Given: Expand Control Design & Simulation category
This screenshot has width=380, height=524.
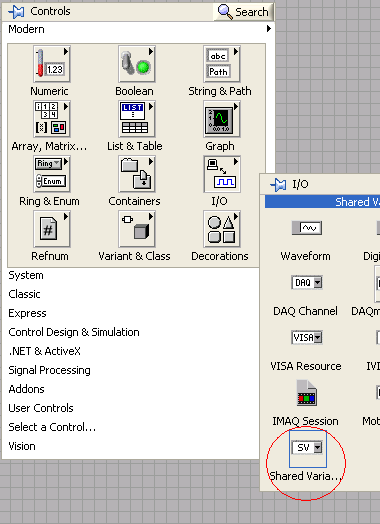Looking at the screenshot, I should coord(74,332).
